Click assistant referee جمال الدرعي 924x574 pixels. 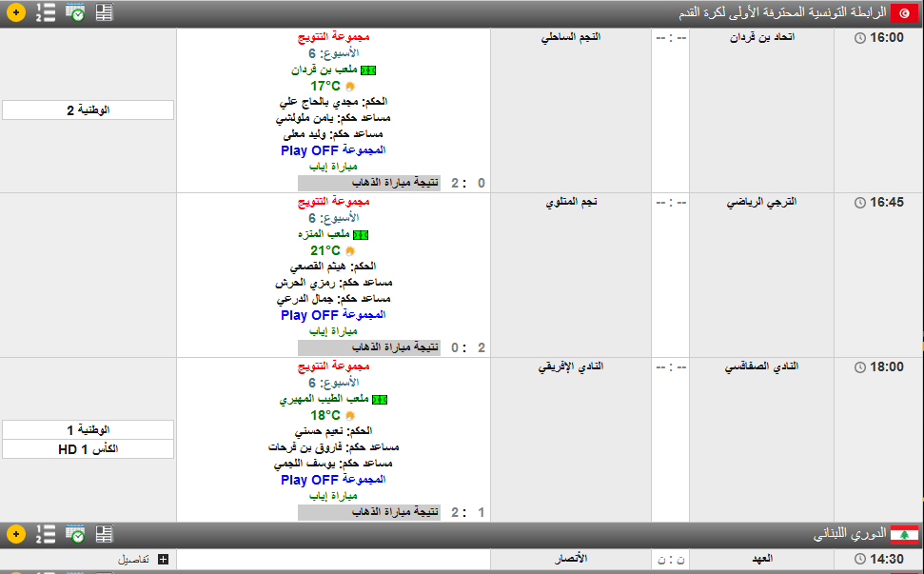[x=306, y=299]
